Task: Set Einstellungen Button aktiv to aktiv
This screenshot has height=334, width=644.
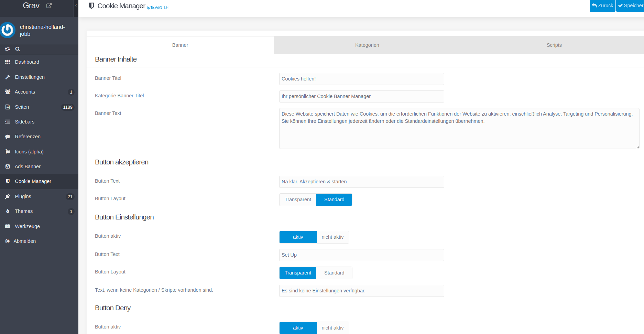Action: 298,237
